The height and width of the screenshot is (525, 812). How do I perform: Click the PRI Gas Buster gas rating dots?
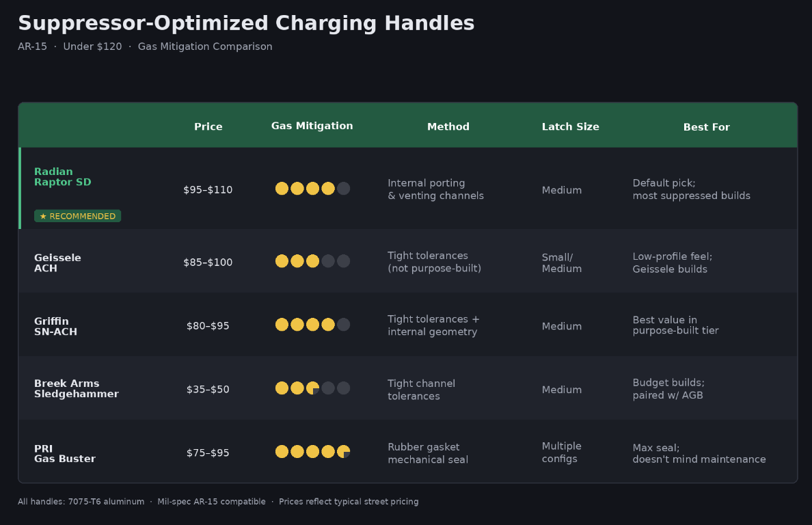coord(312,451)
